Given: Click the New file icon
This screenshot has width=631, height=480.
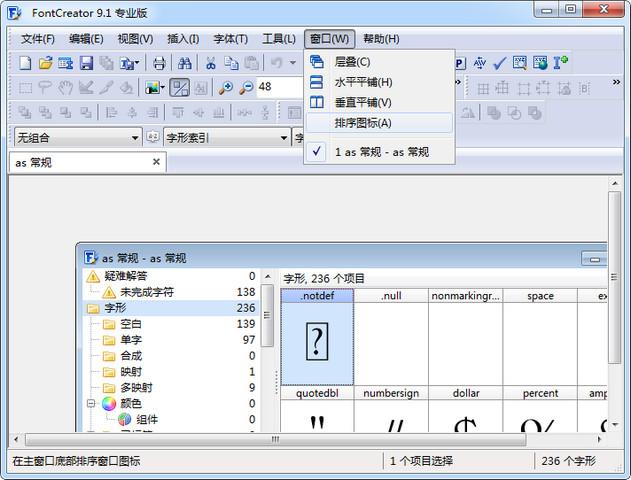Looking at the screenshot, I should [x=26, y=63].
